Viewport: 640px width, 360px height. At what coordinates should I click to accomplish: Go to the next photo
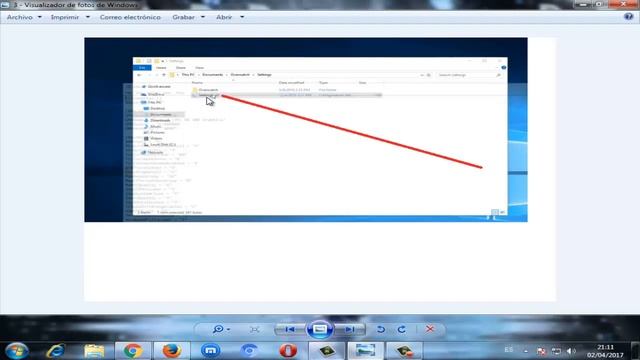tap(350, 329)
